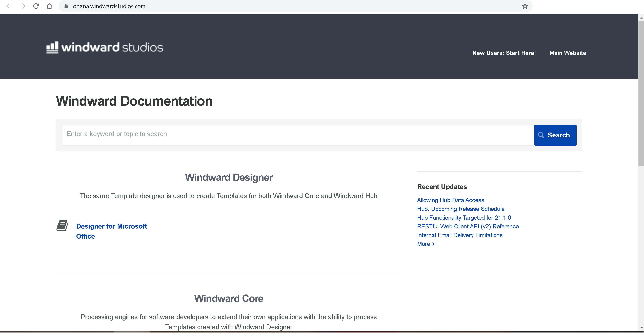
Task: Click the scrollbar down arrow
Action: [641, 327]
